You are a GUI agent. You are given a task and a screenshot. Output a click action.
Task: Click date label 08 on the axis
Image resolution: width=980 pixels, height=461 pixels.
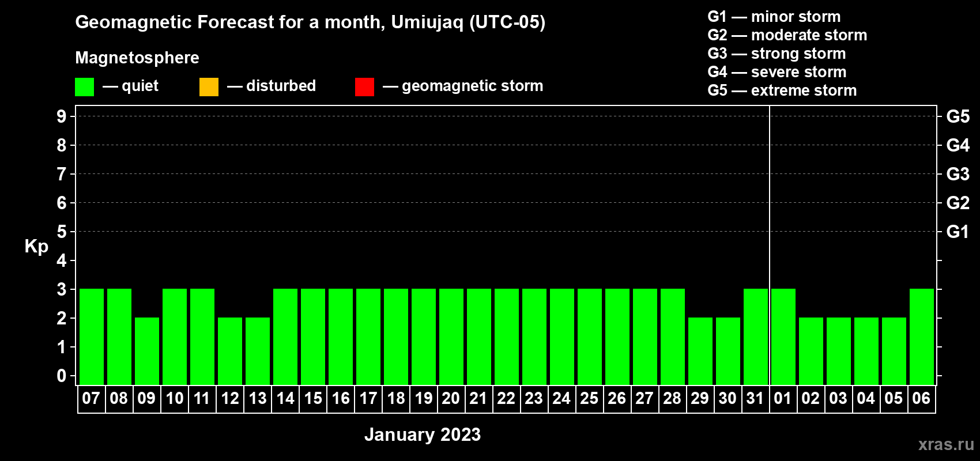click(119, 399)
